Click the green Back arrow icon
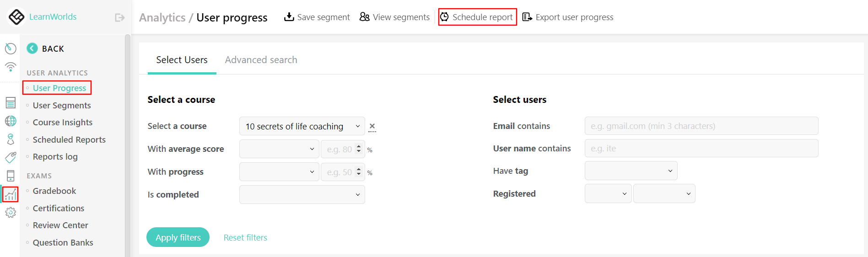 click(32, 48)
